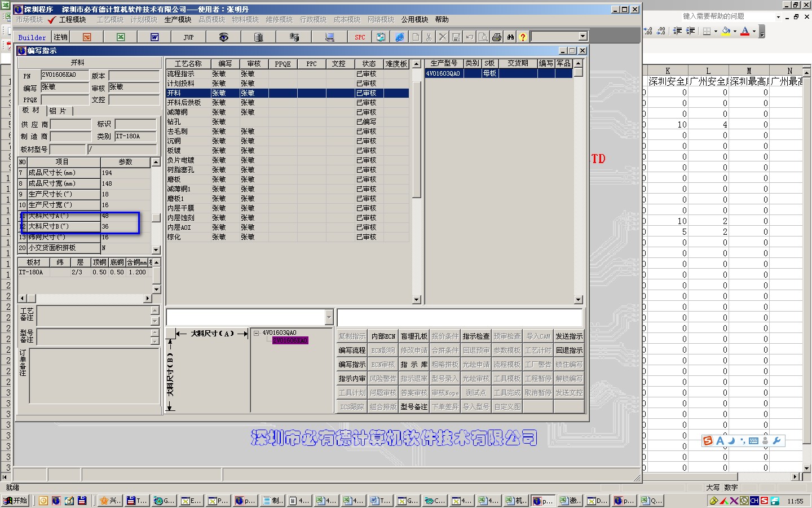Select the 树脂塞孔 process row
812x508 pixels.
click(x=288, y=170)
